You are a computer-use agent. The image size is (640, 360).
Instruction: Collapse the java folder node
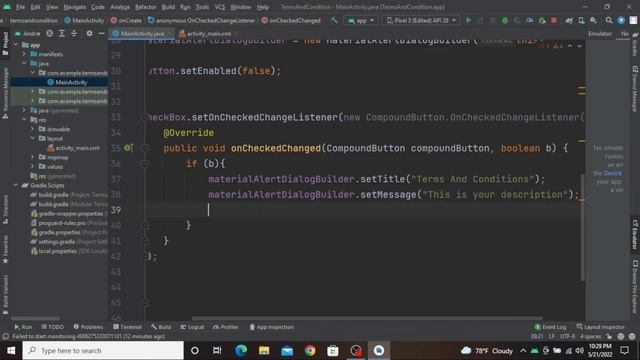[x=24, y=63]
